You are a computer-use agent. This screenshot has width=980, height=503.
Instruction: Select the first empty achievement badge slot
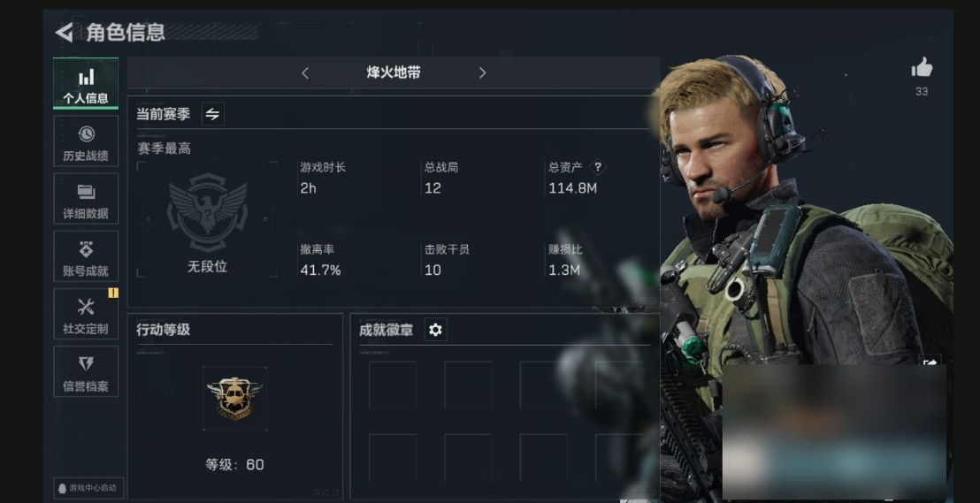393,385
